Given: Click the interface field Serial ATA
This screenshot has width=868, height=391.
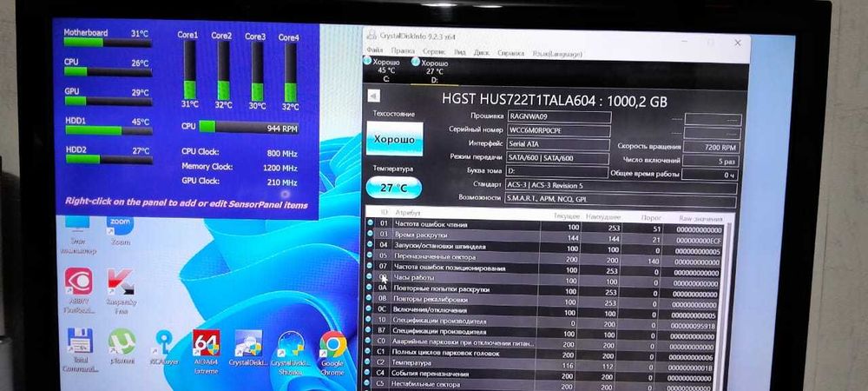Looking at the screenshot, I should click(x=557, y=144).
